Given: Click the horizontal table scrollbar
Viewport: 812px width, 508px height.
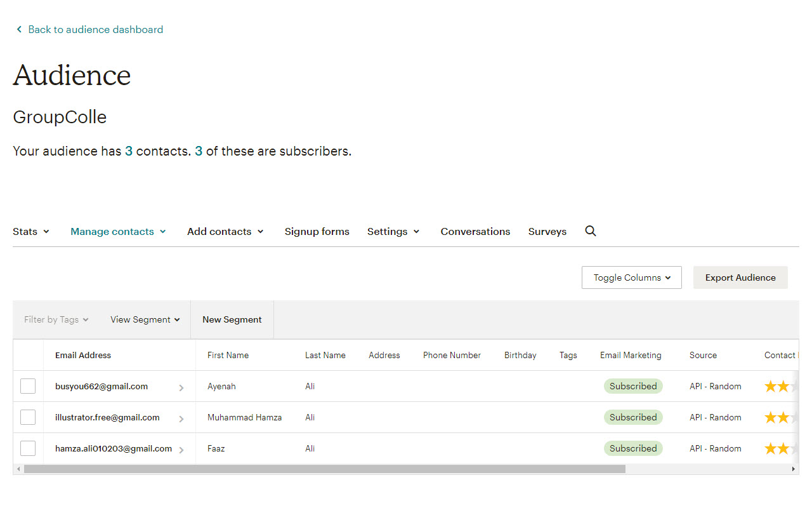Looking at the screenshot, I should coord(325,469).
